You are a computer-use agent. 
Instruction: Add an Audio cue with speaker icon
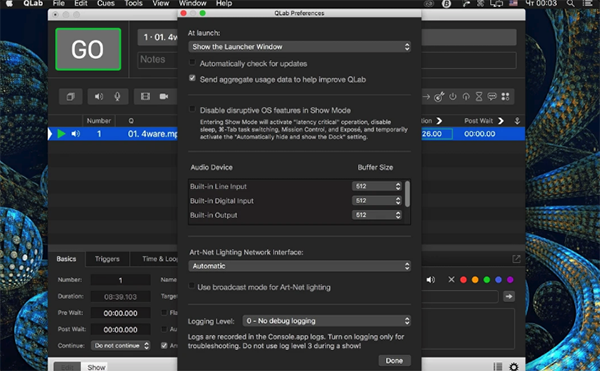(99, 97)
